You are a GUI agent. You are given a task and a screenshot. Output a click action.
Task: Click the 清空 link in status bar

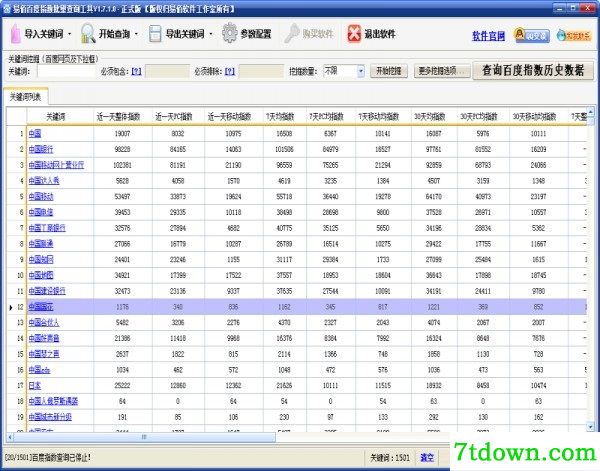point(427,458)
